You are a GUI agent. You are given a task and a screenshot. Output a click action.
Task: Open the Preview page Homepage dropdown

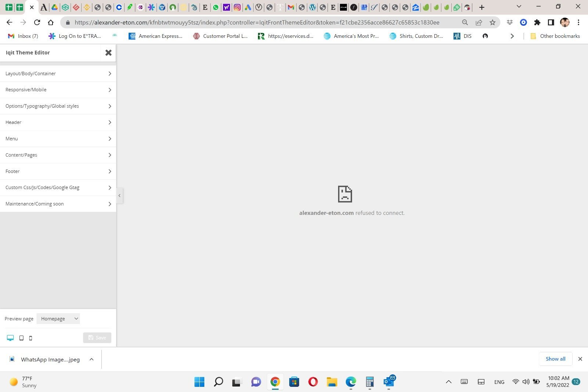point(58,319)
